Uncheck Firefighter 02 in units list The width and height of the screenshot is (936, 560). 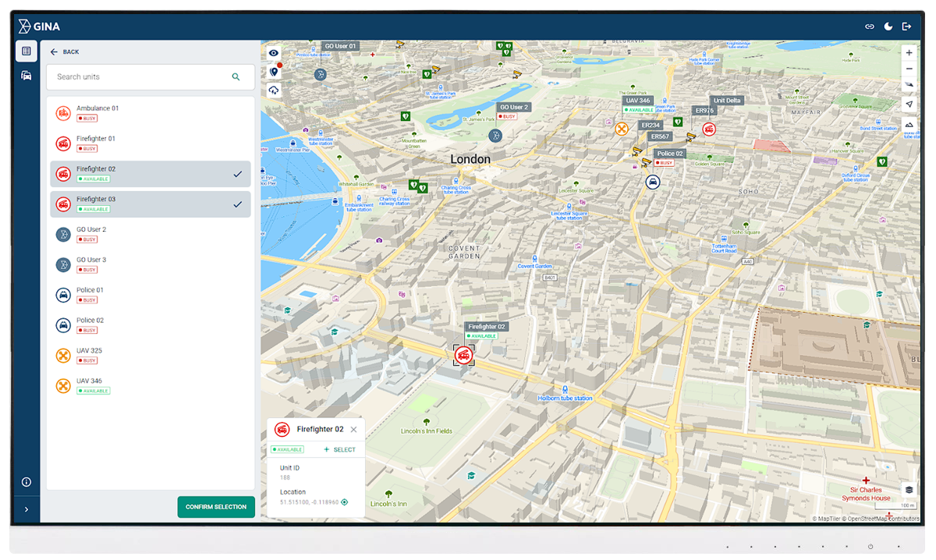(x=238, y=174)
